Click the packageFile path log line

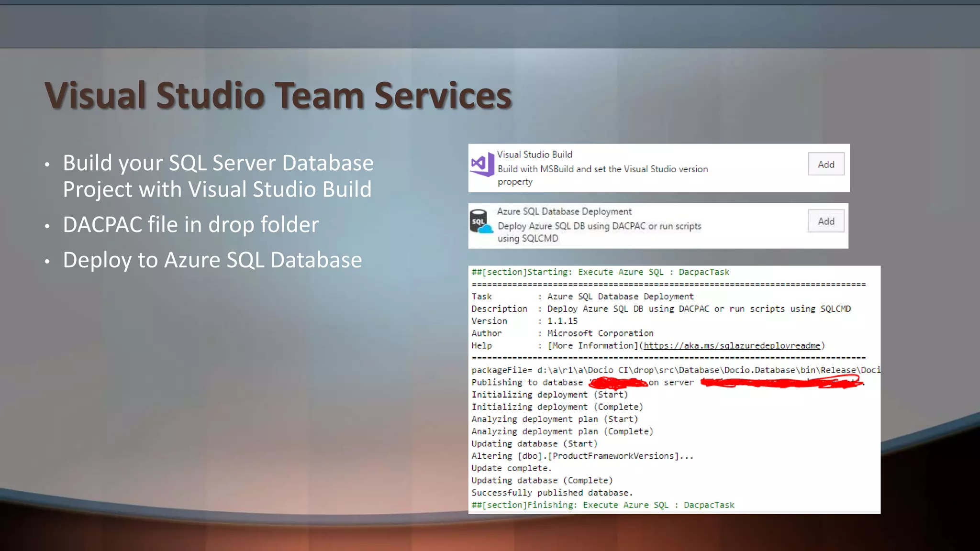tap(676, 370)
